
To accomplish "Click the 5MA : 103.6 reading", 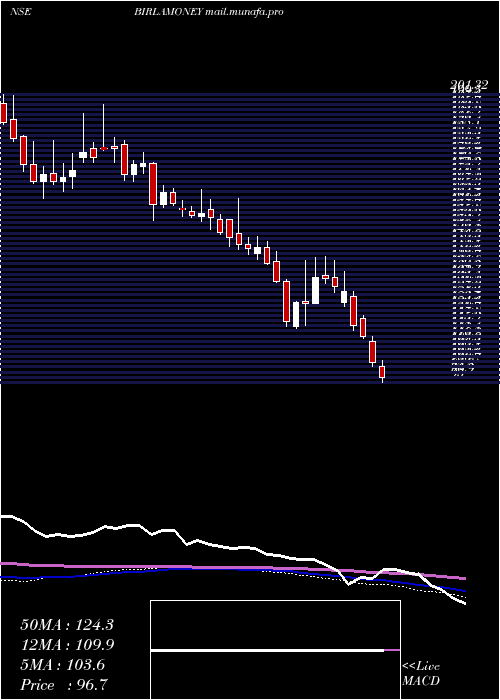I will (62, 665).
